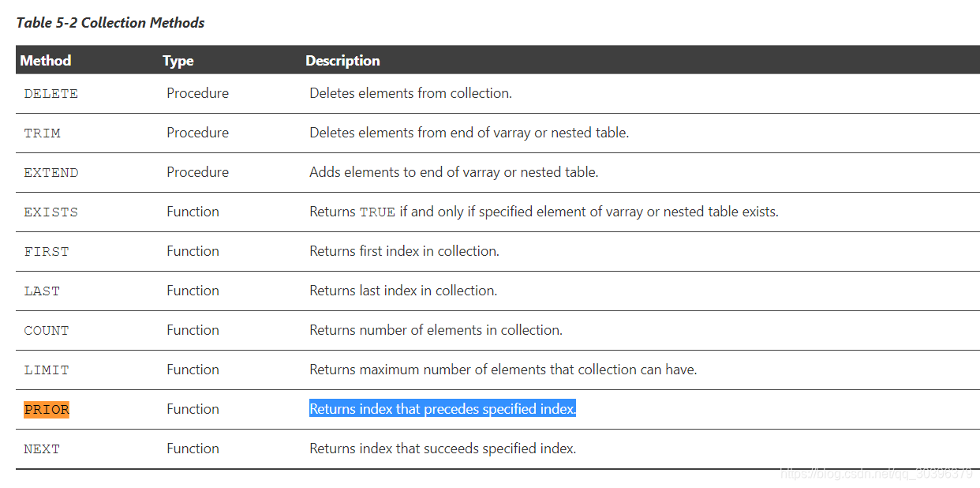Click the Type column header
Viewport: 980px width, 488px height.
(x=178, y=61)
